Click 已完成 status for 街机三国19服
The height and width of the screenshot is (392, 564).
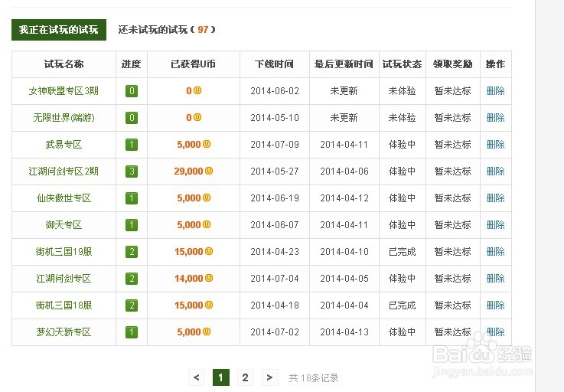click(x=402, y=252)
